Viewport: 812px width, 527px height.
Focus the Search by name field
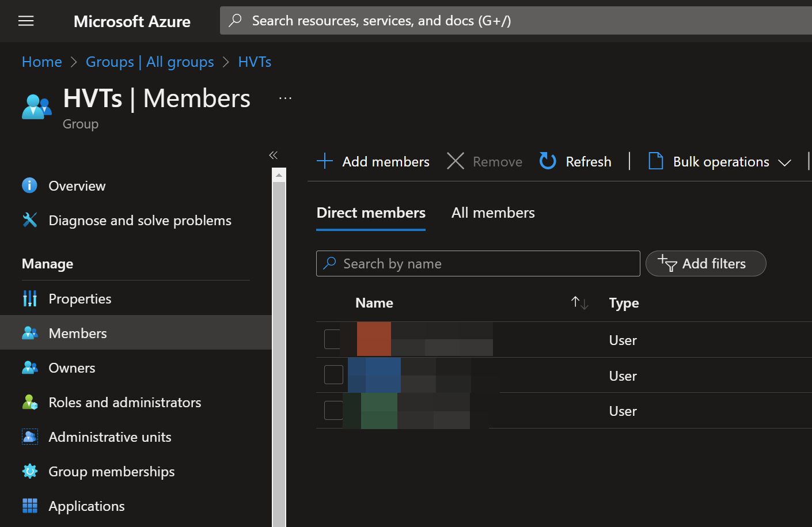pos(478,263)
